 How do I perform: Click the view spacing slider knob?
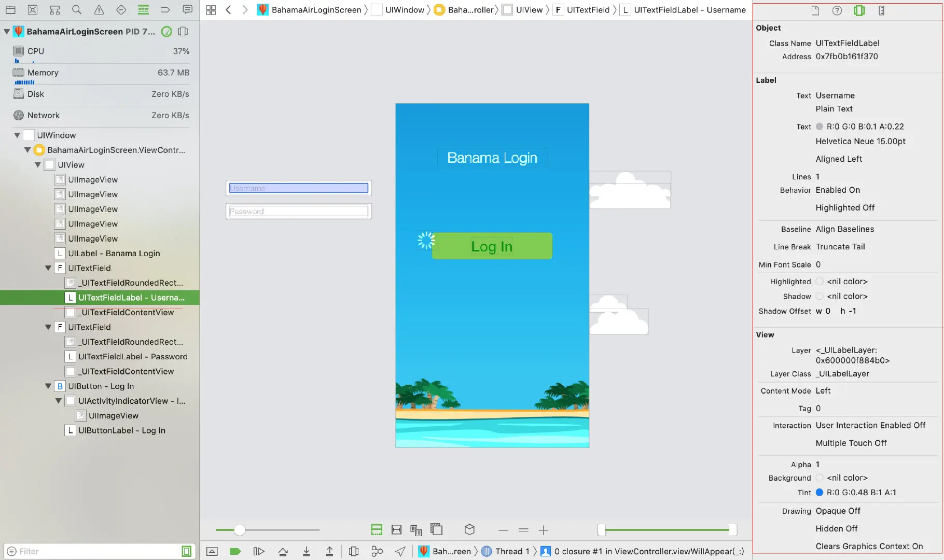pos(239,530)
